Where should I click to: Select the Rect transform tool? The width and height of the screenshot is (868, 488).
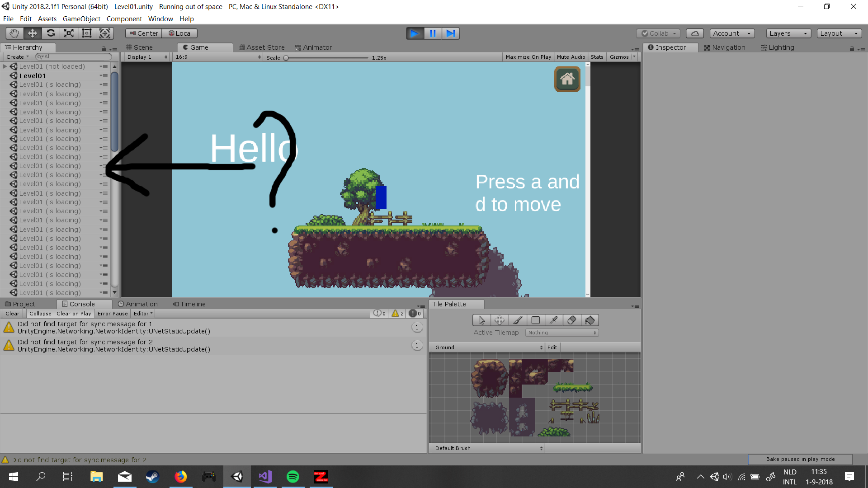click(87, 33)
